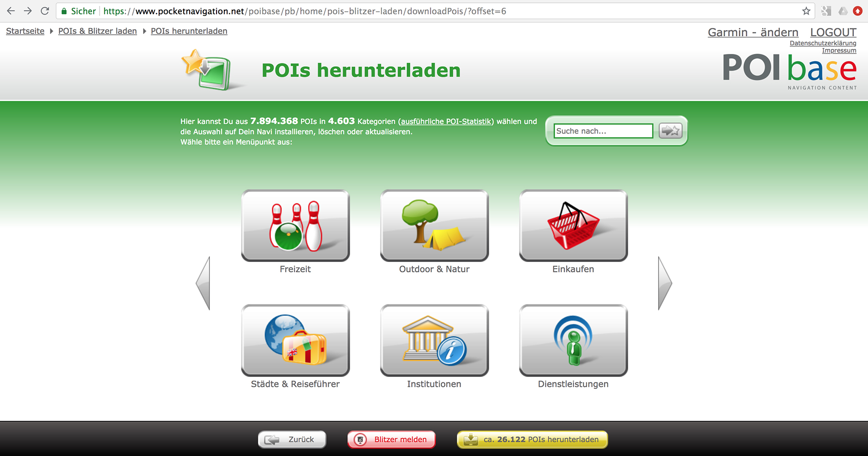Viewport: 868px width, 456px height.
Task: Click Garmin - ändern device link
Action: [753, 32]
